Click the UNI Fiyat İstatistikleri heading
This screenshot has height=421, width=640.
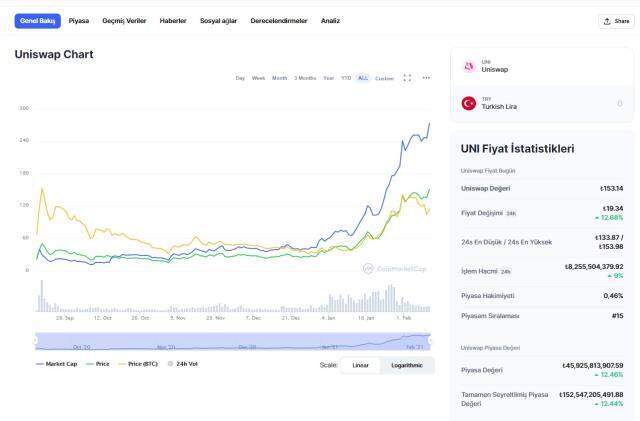click(517, 149)
